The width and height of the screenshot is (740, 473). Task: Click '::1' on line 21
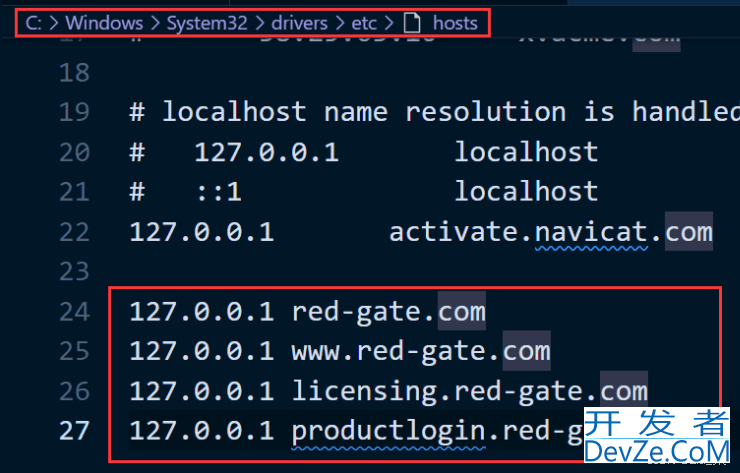point(219,192)
